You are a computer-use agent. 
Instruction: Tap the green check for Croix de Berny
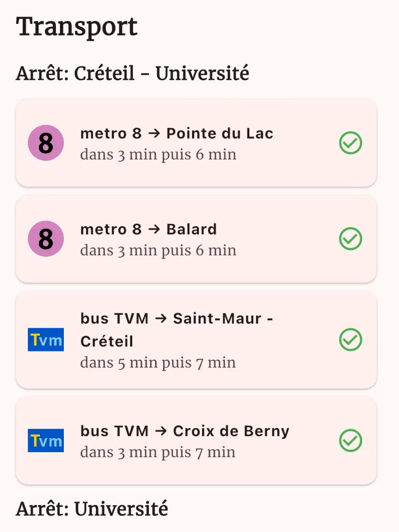coord(351,440)
